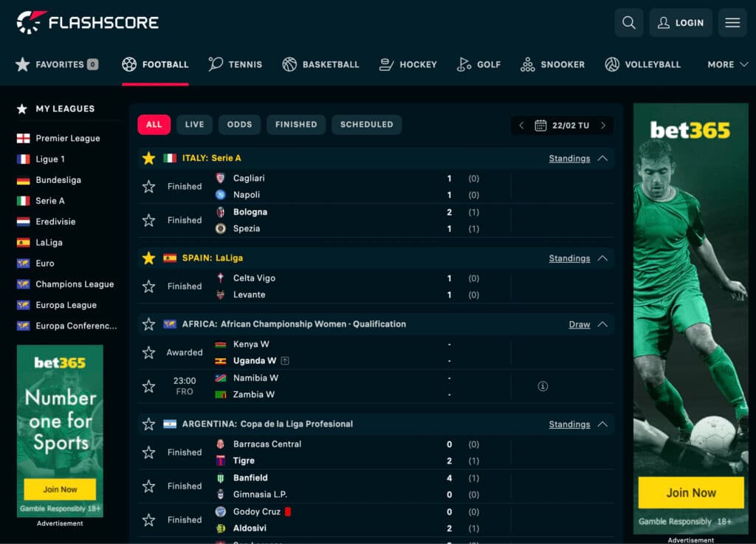The width and height of the screenshot is (756, 544).
Task: Open LaLiga Standings link
Action: point(569,258)
